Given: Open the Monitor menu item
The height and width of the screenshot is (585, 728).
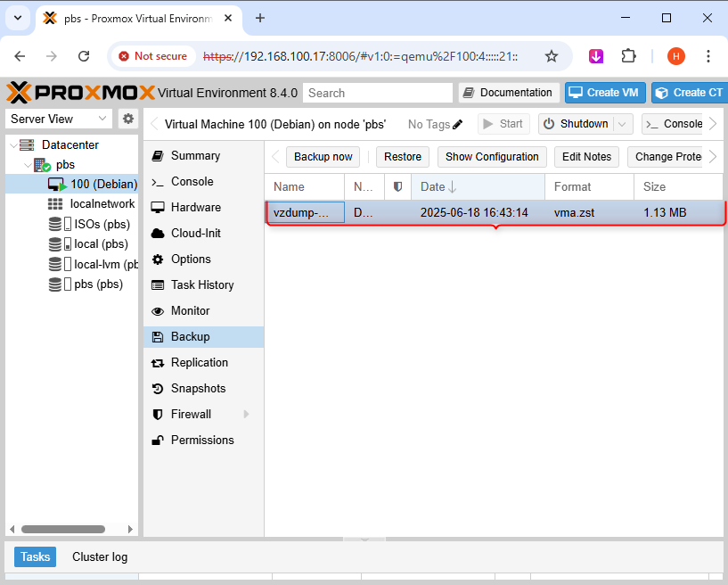Looking at the screenshot, I should click(x=203, y=311).
